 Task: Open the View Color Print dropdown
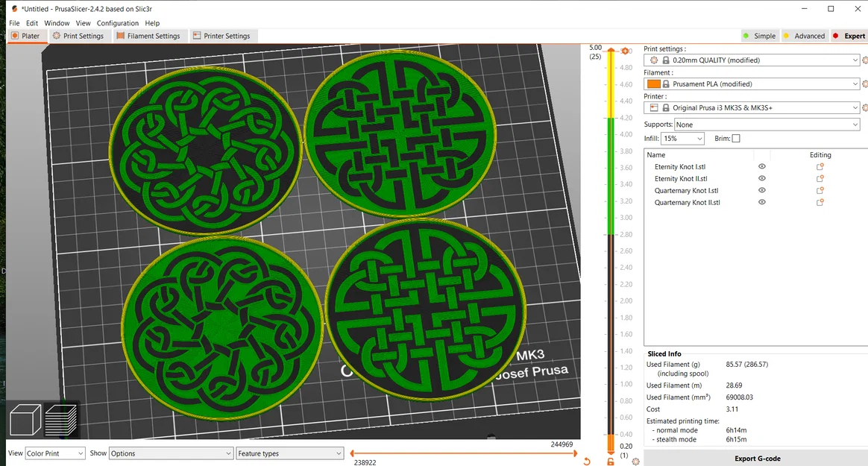[54, 453]
